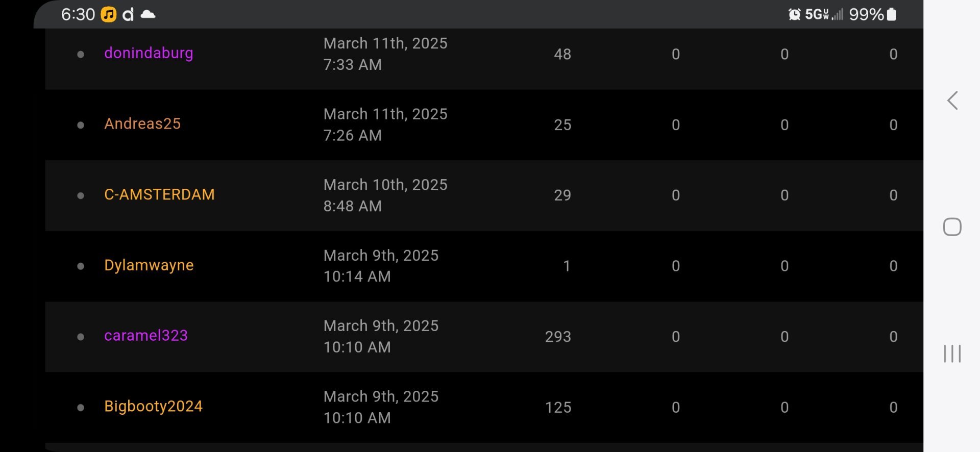This screenshot has width=980, height=452.
Task: Click status dot beside caramel323
Action: coord(81,337)
